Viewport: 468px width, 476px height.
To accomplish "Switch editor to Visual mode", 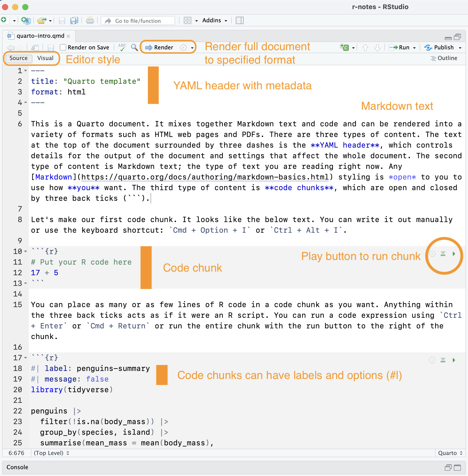I will 46,58.
